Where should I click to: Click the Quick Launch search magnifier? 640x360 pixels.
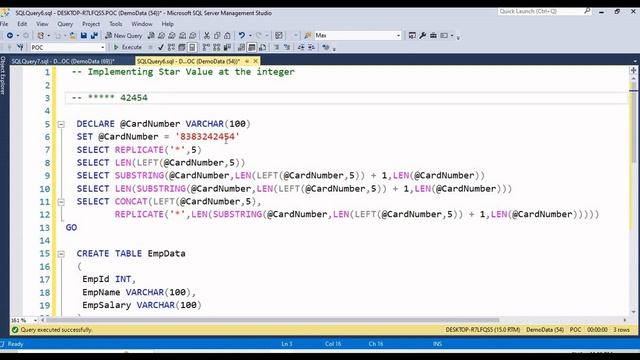pyautogui.click(x=587, y=11)
